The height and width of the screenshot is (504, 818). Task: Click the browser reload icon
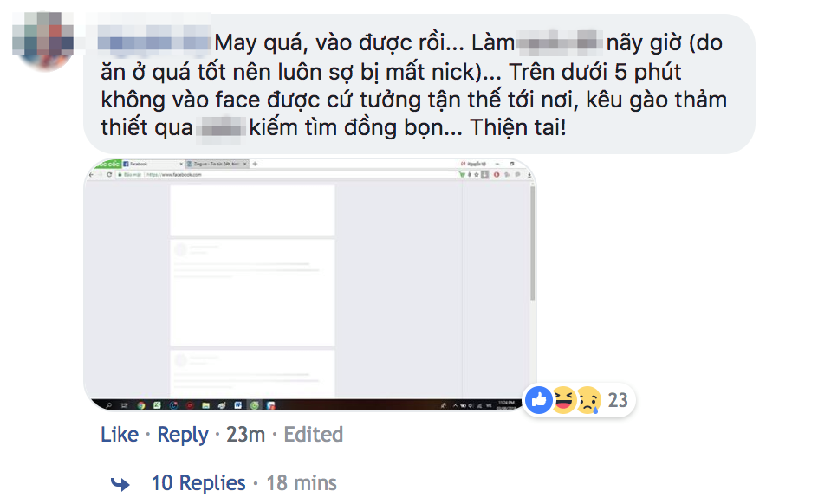109,175
